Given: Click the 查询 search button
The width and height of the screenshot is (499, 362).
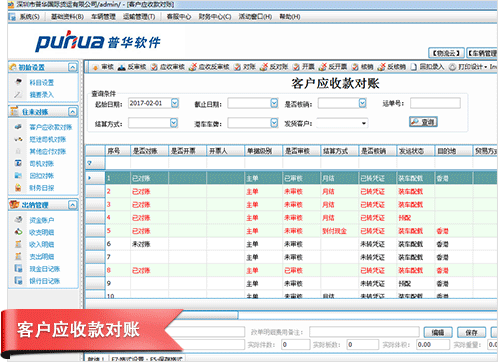Looking at the screenshot, I should pyautogui.click(x=423, y=122).
